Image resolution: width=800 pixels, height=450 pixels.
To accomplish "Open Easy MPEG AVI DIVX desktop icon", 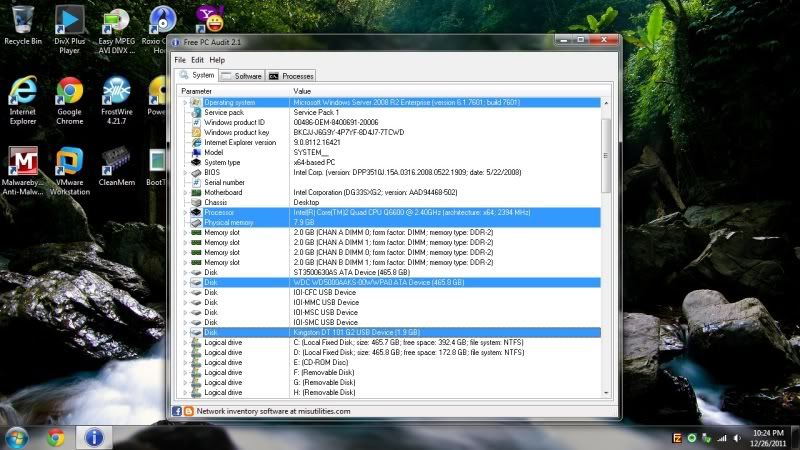I will coord(116,32).
